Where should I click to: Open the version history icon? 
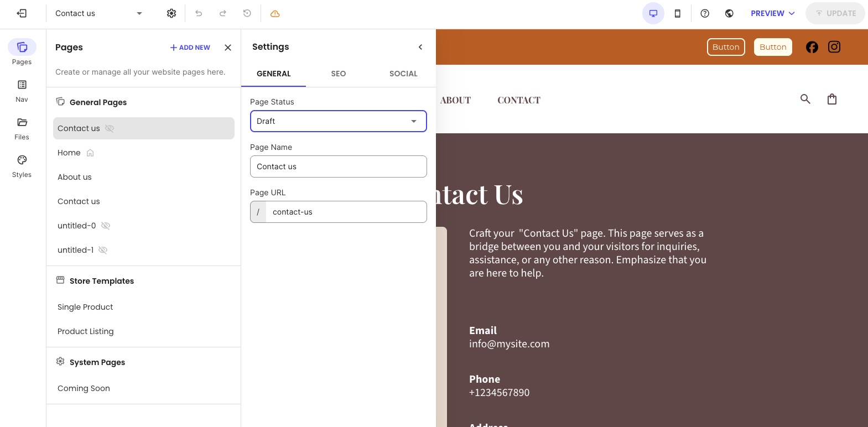247,13
